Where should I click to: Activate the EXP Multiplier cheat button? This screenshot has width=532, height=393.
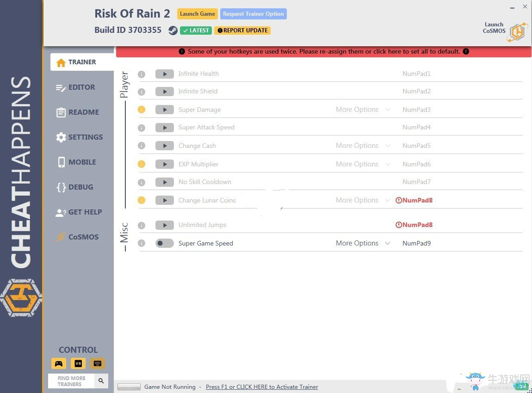(165, 164)
